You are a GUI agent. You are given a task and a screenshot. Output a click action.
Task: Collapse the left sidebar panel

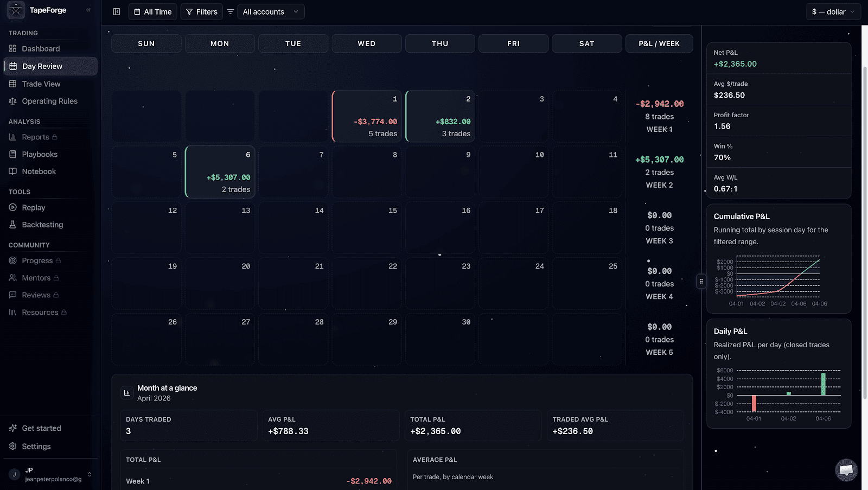[x=88, y=9]
